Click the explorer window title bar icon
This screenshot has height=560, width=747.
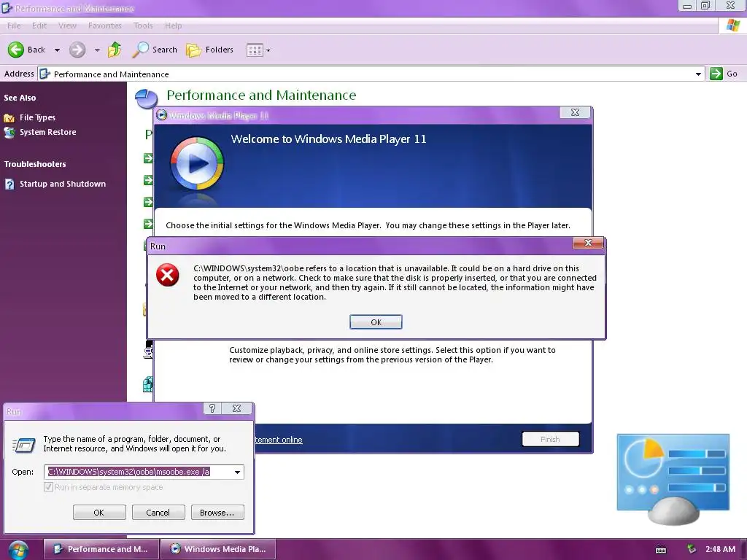(x=7, y=7)
